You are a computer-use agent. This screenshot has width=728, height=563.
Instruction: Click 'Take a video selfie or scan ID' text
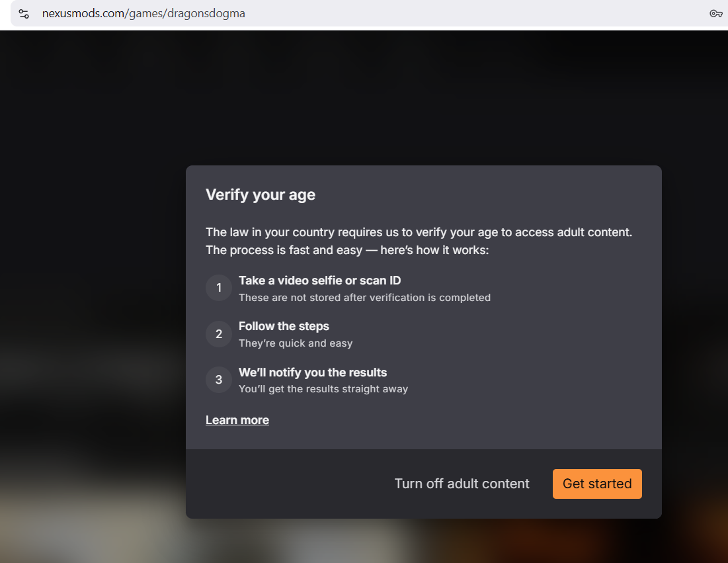tap(319, 281)
